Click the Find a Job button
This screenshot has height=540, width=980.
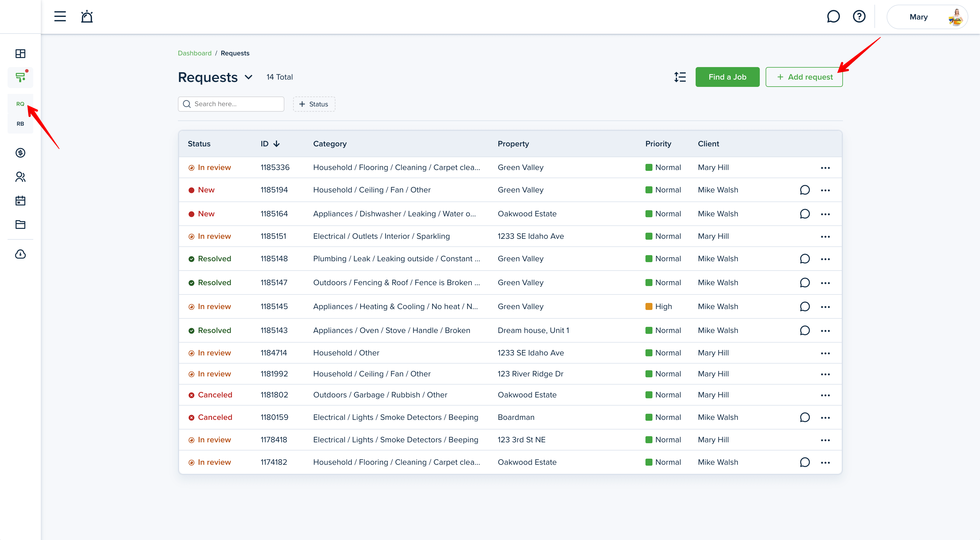click(727, 77)
